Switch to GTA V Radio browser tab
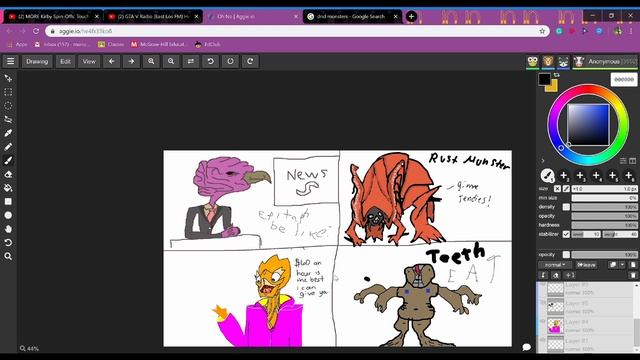The width and height of the screenshot is (640, 360). tap(153, 16)
